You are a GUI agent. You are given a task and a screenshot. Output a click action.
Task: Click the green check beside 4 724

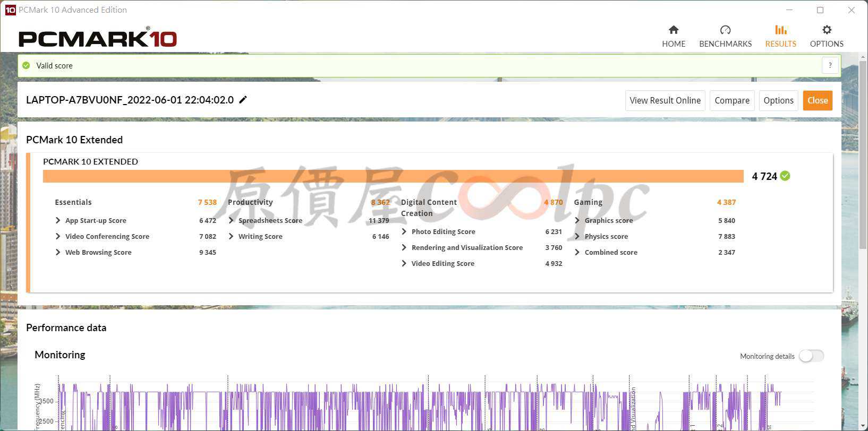coord(785,176)
